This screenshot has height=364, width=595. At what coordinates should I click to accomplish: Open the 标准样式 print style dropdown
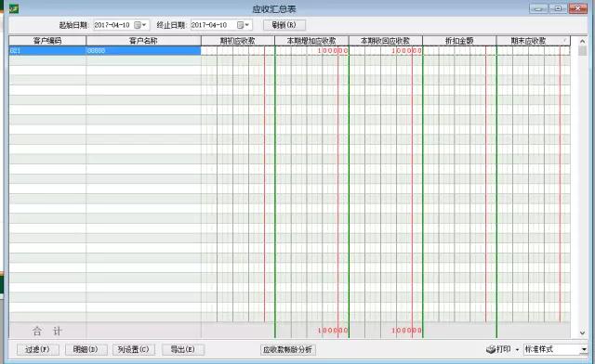coord(584,349)
